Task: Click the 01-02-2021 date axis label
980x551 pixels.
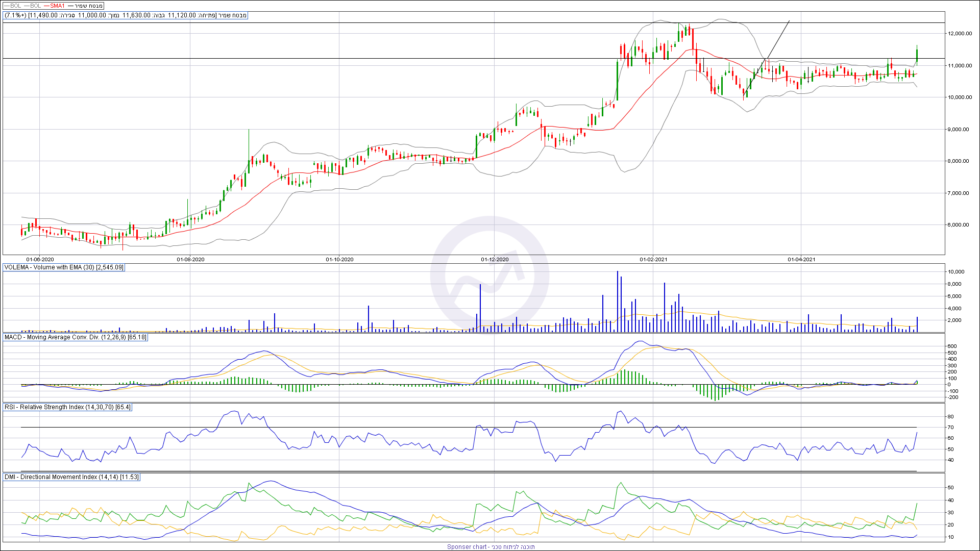Action: 653,260
